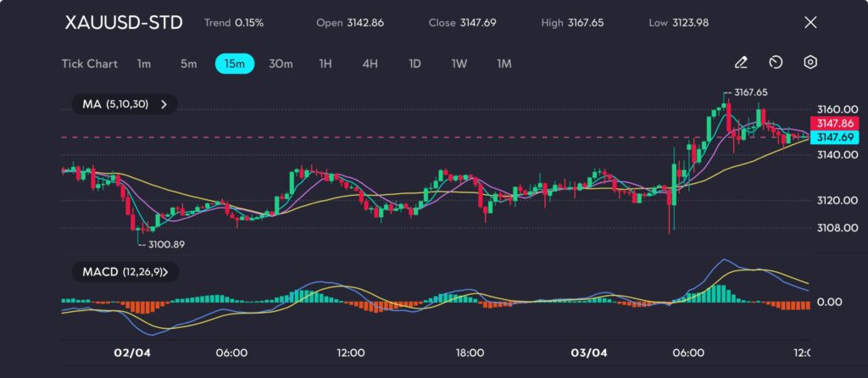Open the drawing pencil tool
Viewport: 868px width, 378px height.
coord(741,63)
